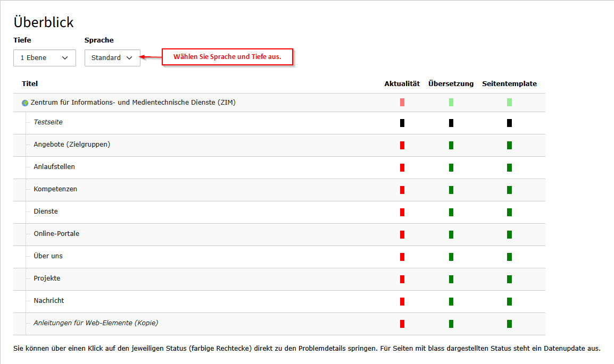Viewport: 614px width, 364px height.
Task: Click red Aktualität status for Dienste row
Action: [402, 212]
